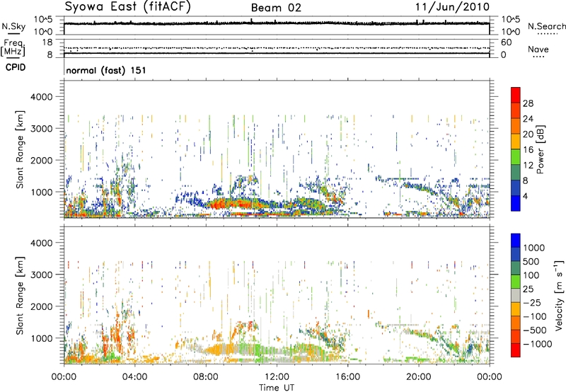The image size is (566, 392).
Task: Click the 'Syowa East (fitACF)' title
Action: click(x=128, y=7)
